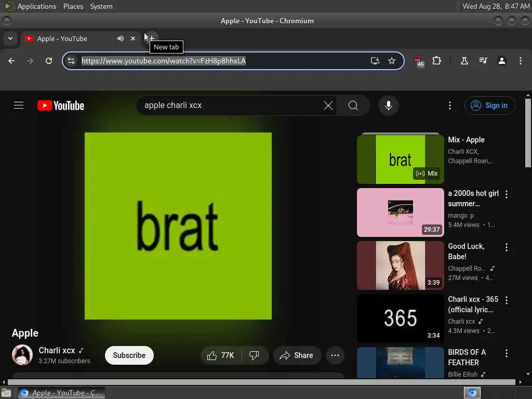Open the 2000s hot girl summer thumbnail
532x399 pixels.
[401, 212]
